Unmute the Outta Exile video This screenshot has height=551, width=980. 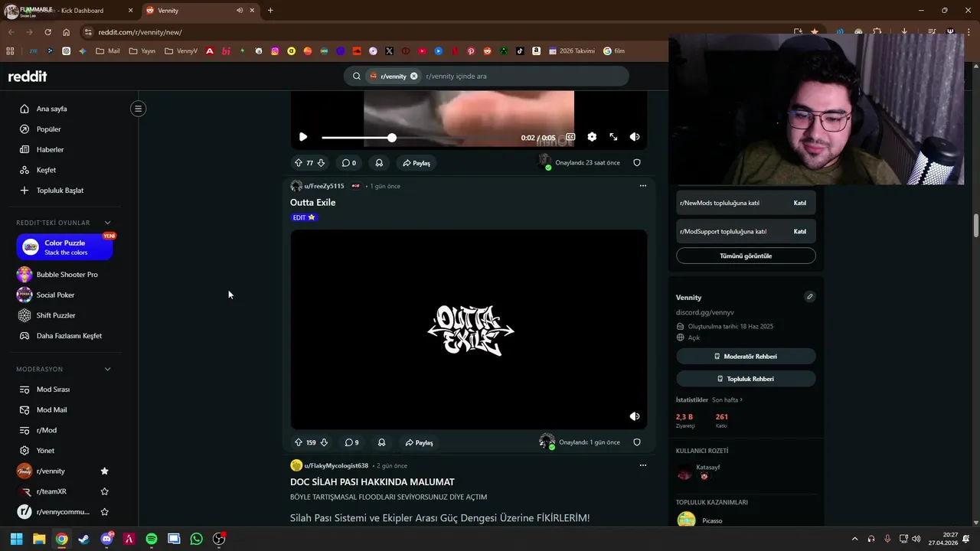click(x=635, y=416)
